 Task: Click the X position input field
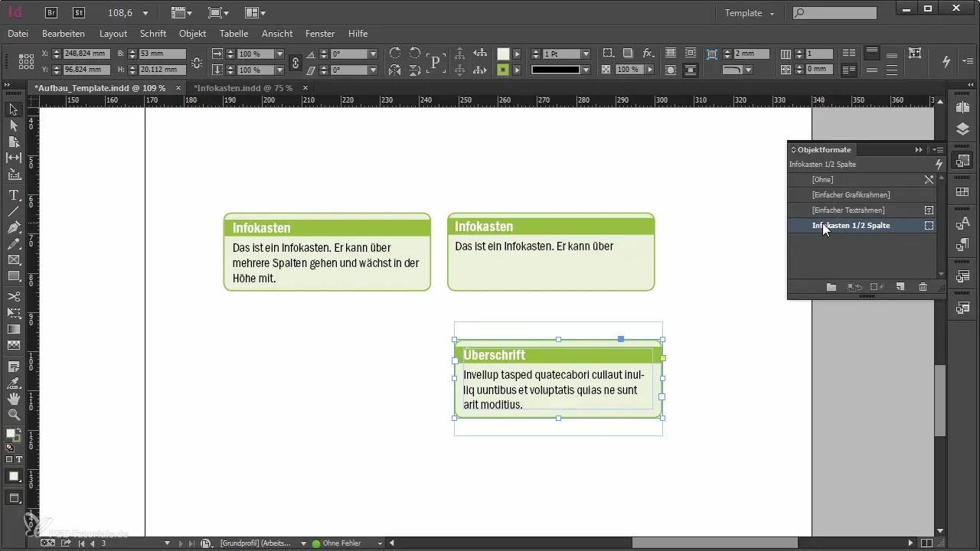(86, 54)
